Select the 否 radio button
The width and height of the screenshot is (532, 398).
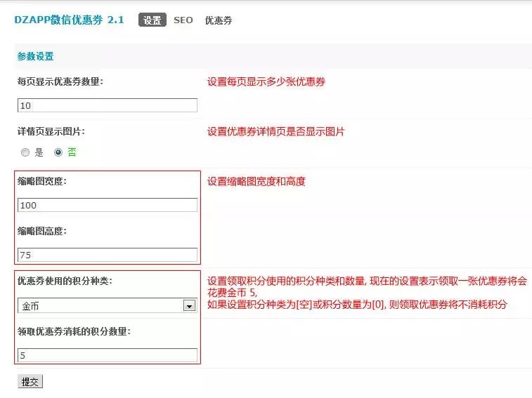[x=58, y=152]
